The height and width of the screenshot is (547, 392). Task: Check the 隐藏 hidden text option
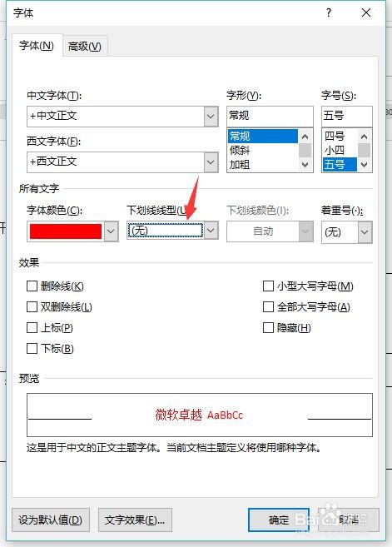point(268,327)
